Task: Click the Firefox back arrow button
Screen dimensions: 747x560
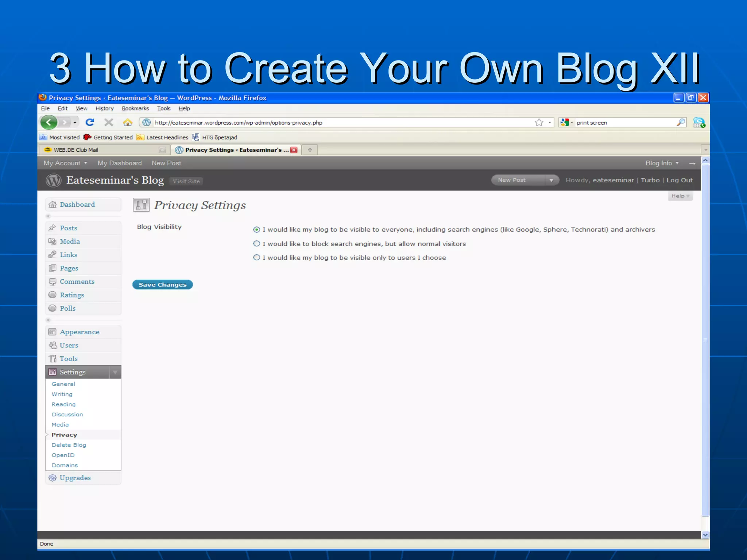Action: pos(49,122)
